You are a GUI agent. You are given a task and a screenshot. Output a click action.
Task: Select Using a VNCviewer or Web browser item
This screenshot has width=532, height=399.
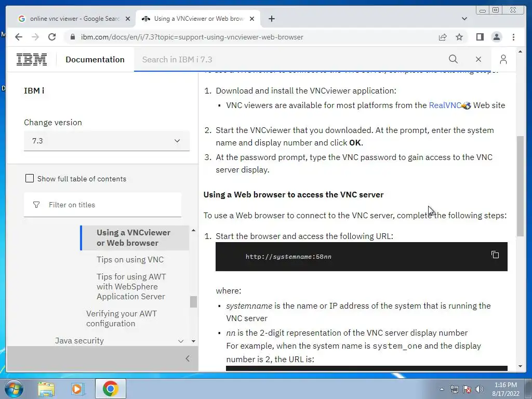[x=135, y=238]
